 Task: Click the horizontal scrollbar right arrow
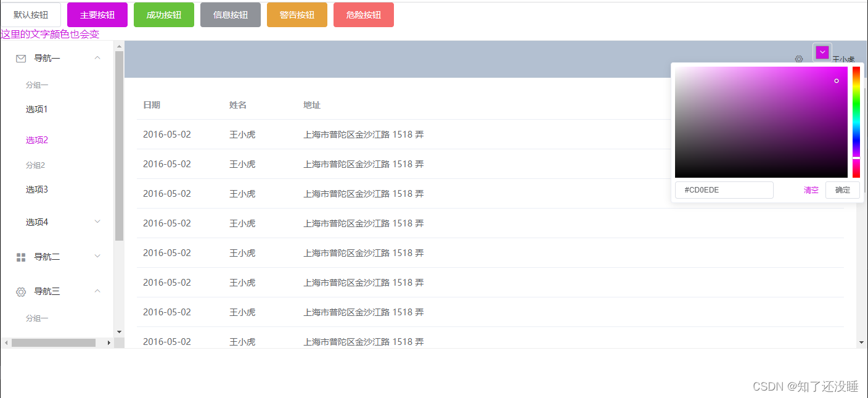[x=109, y=342]
